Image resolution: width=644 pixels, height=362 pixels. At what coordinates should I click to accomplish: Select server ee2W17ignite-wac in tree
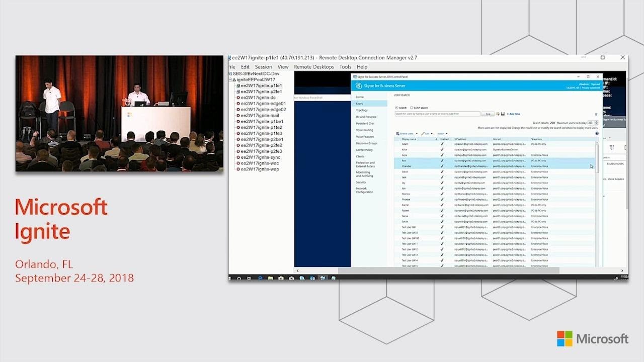[260, 163]
